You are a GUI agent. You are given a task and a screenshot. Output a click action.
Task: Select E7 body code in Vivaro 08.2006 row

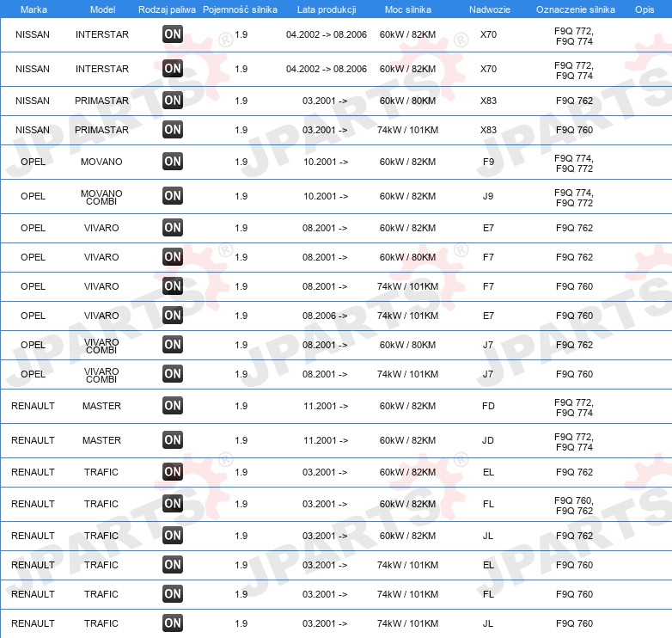tap(488, 316)
